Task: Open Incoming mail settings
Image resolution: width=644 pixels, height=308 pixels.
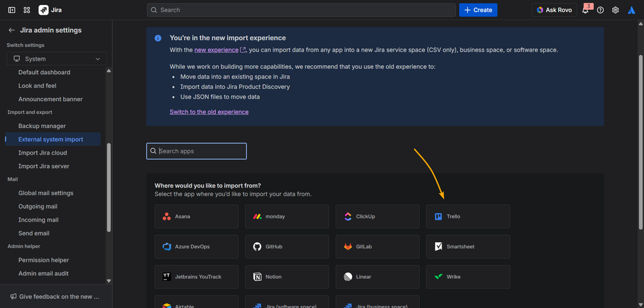Action: tap(39, 220)
